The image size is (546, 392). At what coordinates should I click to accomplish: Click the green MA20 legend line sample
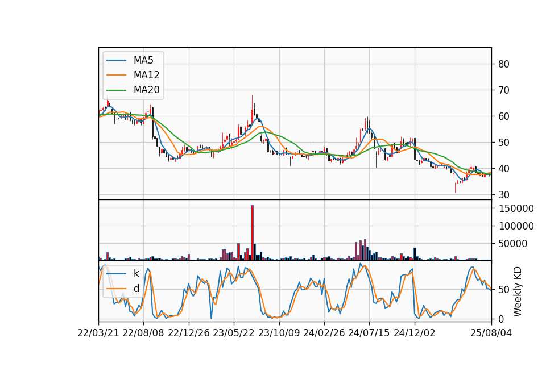click(116, 90)
